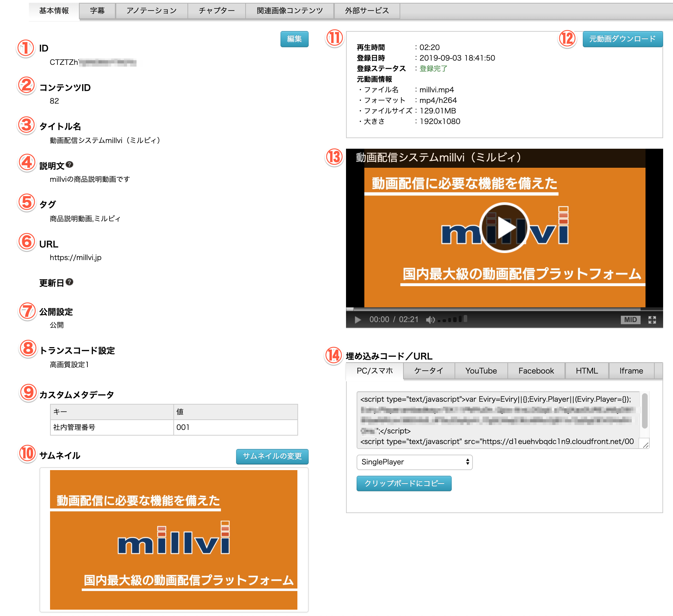Click the file name millvi.mp4
The width and height of the screenshot is (673, 616).
[437, 90]
